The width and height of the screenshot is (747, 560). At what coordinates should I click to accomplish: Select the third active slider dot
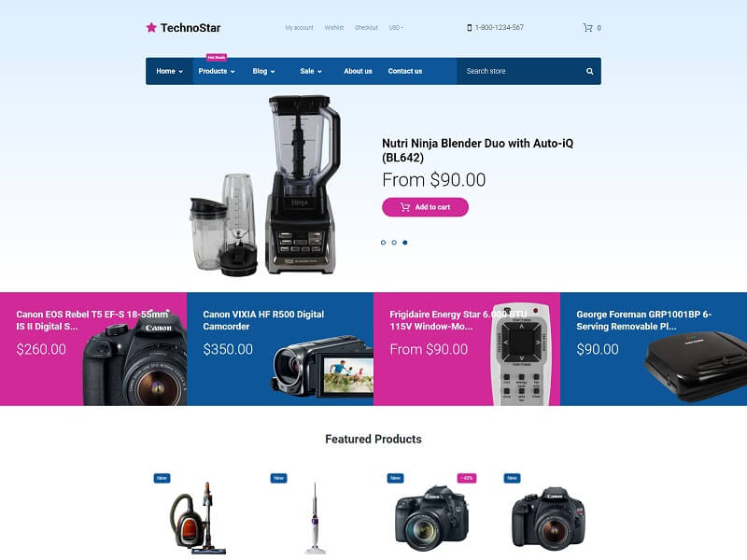tap(405, 243)
